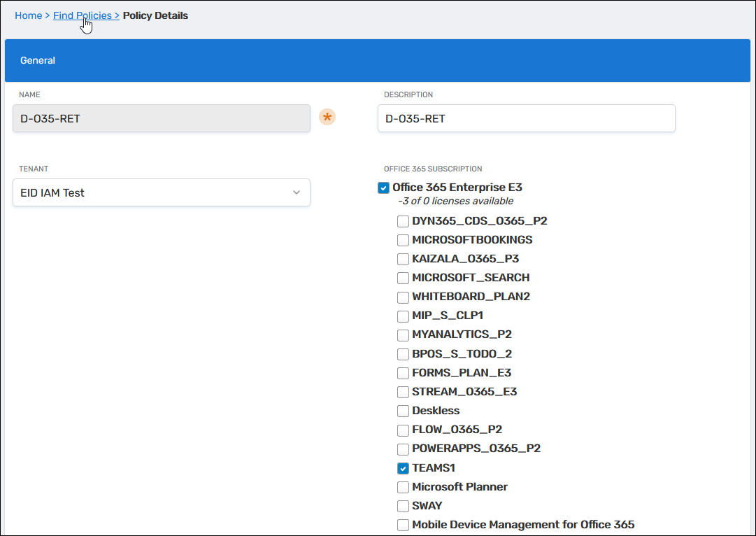Enable WHITEBOARD_PLAN2 service plan

click(x=403, y=297)
